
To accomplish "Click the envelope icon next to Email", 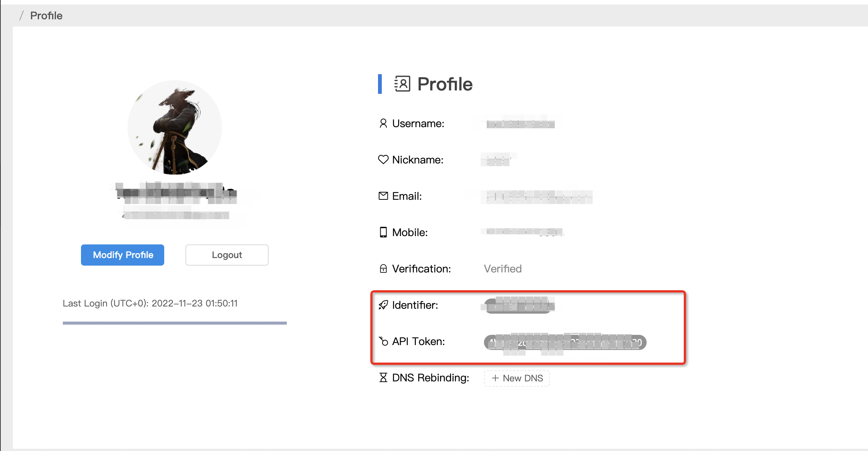I will point(383,196).
